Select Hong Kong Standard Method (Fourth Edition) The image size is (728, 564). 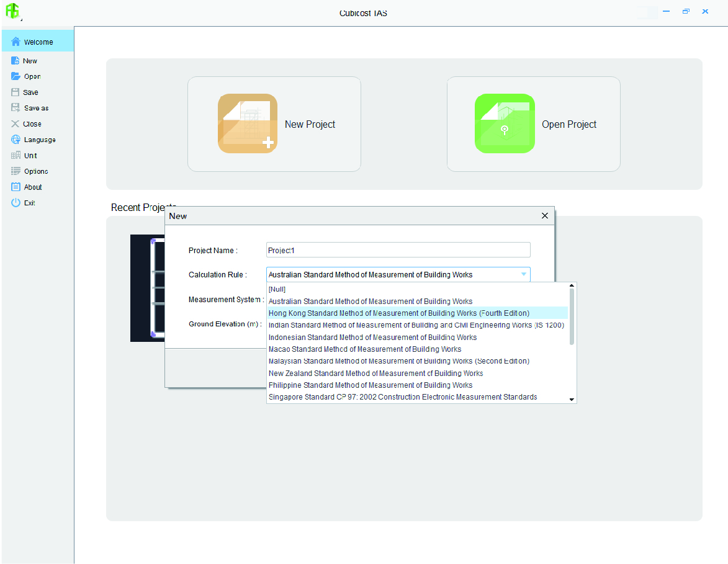pyautogui.click(x=398, y=313)
